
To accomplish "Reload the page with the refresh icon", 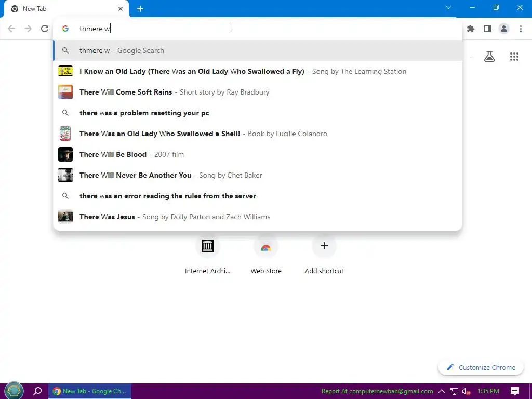I will [x=45, y=29].
